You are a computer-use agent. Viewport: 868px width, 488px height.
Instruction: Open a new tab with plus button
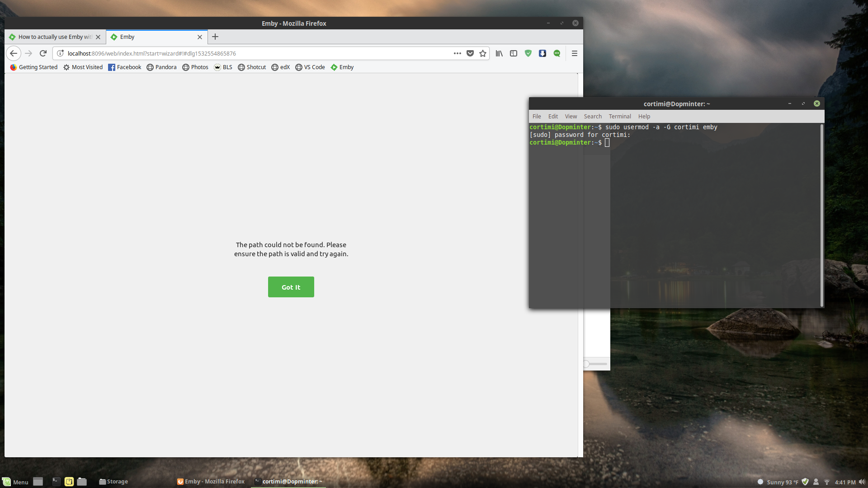point(215,37)
